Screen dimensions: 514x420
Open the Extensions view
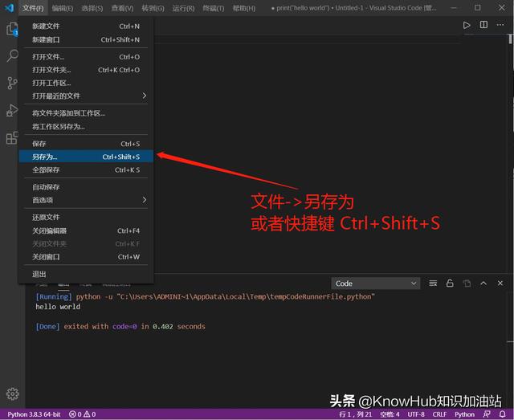(x=12, y=137)
